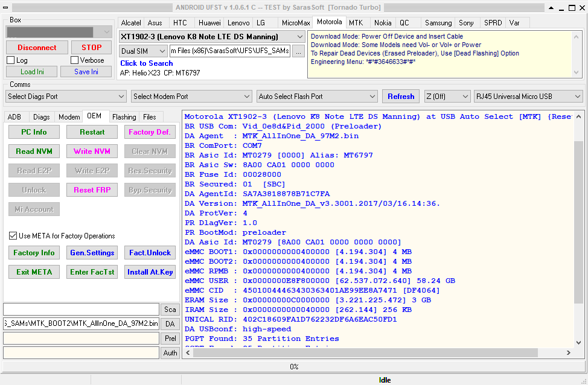
Task: Click the Refresh ports button
Action: coord(401,97)
